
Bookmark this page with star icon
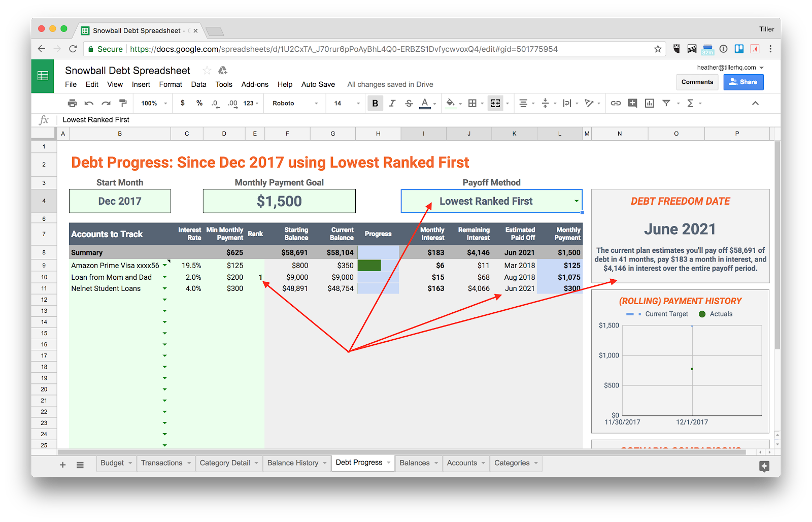[658, 49]
